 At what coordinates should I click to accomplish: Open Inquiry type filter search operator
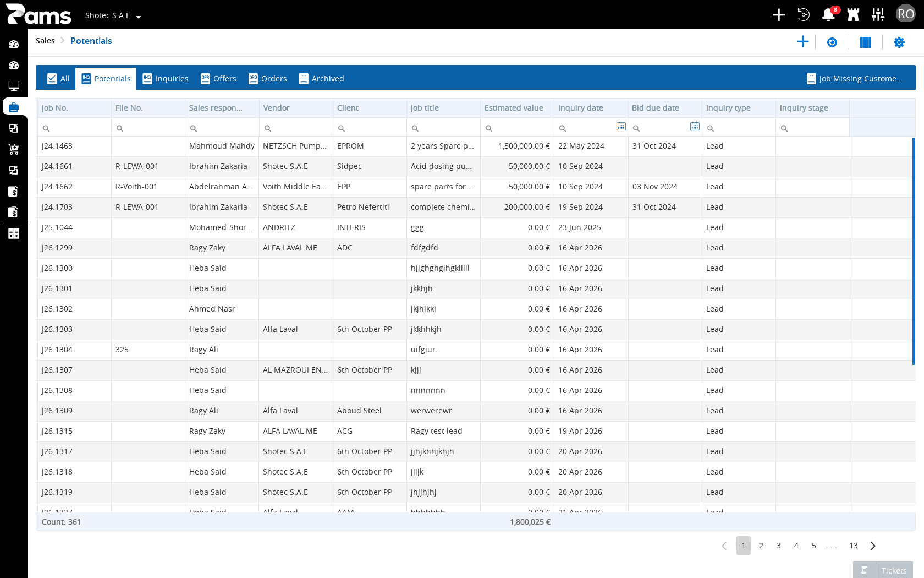(x=711, y=128)
